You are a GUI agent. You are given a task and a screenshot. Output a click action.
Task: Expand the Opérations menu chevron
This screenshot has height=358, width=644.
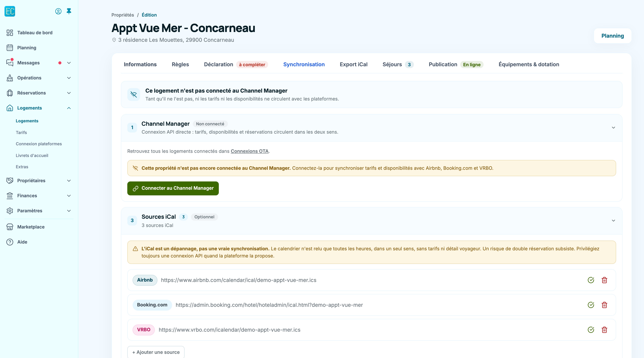coord(69,78)
